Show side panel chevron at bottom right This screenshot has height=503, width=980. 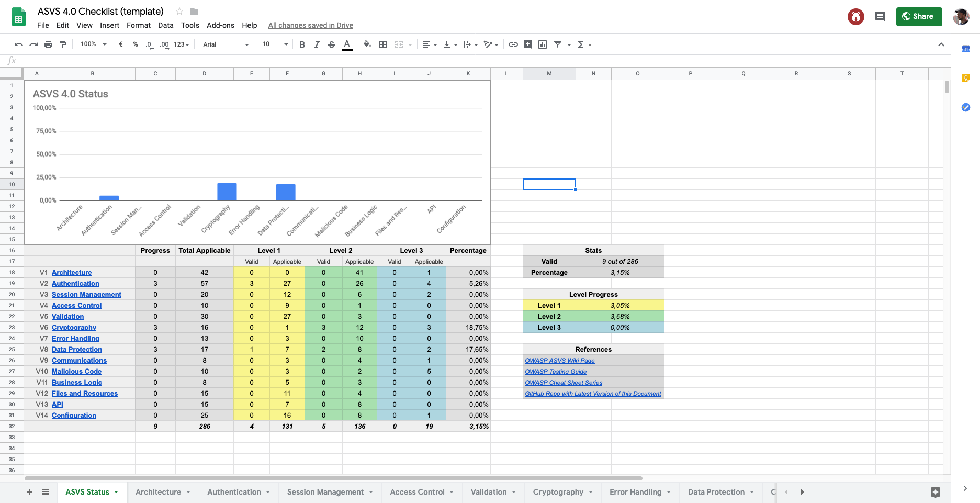(x=965, y=488)
